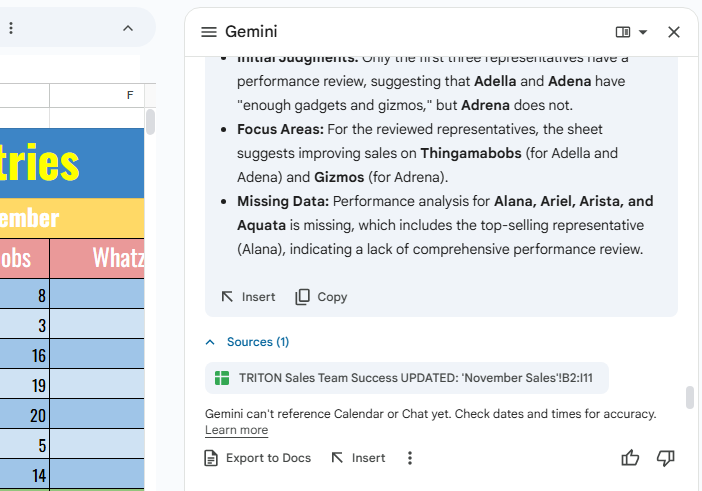Click the green Sheets icon in source
The height and width of the screenshot is (491, 702).
(223, 378)
